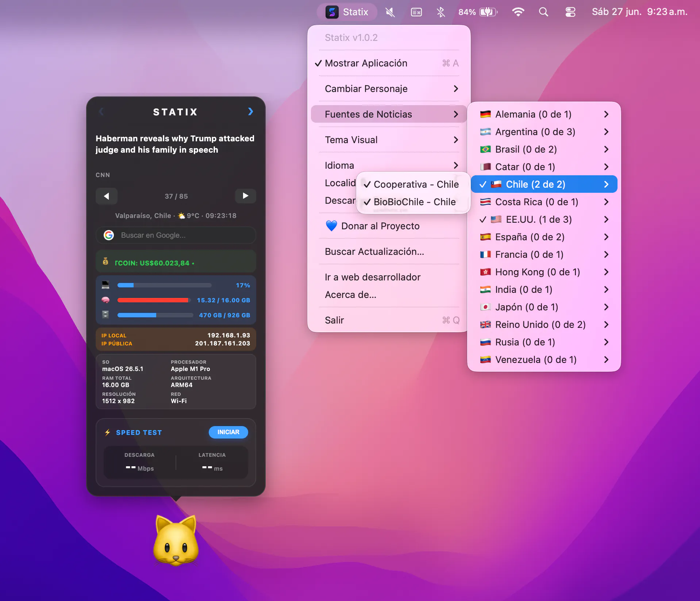Click the red RAM usage bar

154,300
